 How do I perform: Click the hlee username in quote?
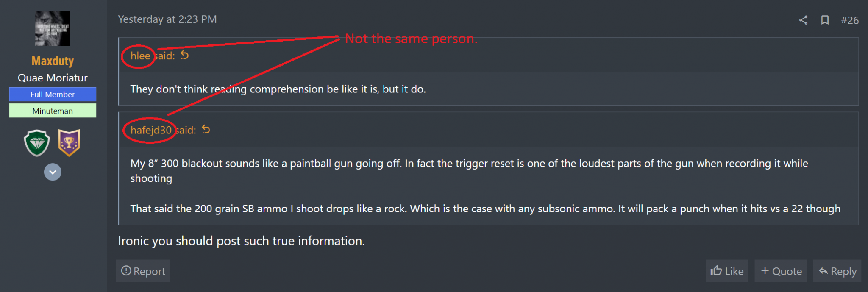pyautogui.click(x=140, y=56)
